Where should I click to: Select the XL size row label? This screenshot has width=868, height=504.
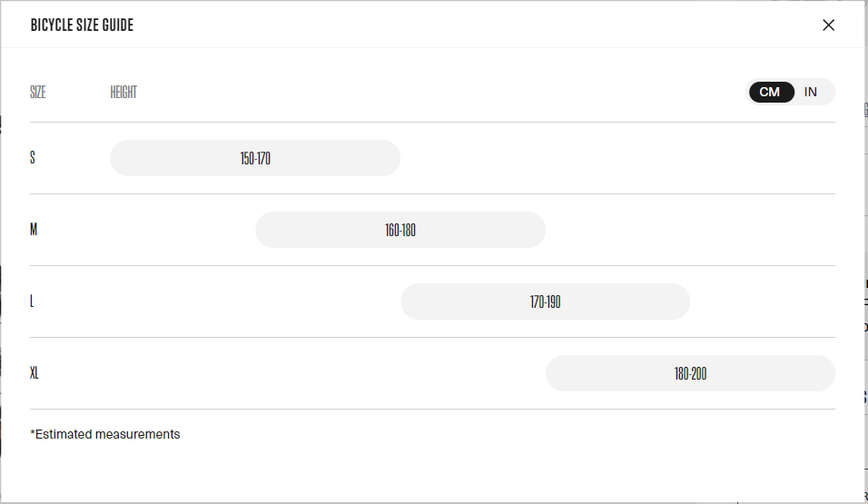35,373
